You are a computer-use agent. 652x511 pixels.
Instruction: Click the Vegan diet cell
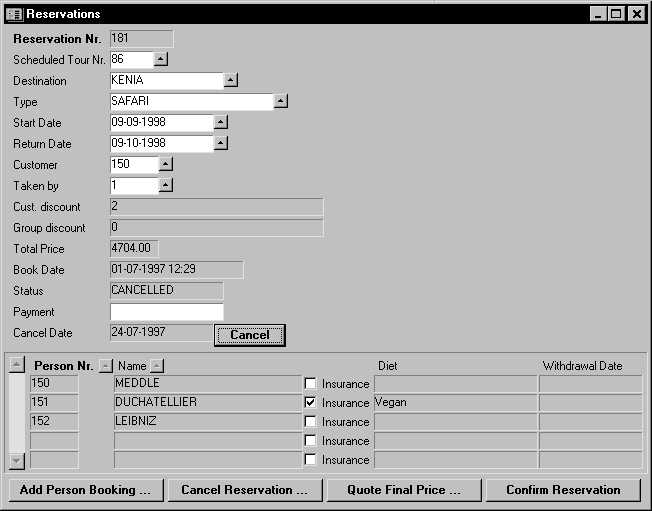coord(456,402)
